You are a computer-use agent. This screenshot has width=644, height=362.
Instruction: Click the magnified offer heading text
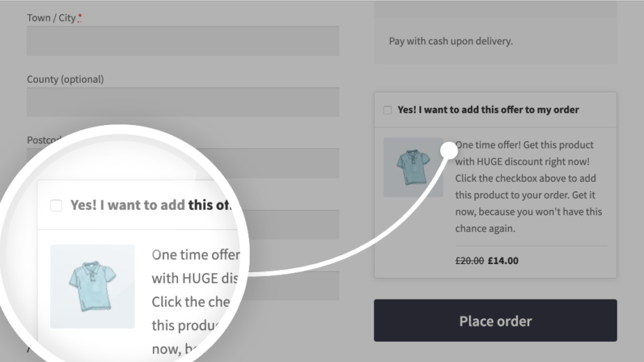(151, 205)
